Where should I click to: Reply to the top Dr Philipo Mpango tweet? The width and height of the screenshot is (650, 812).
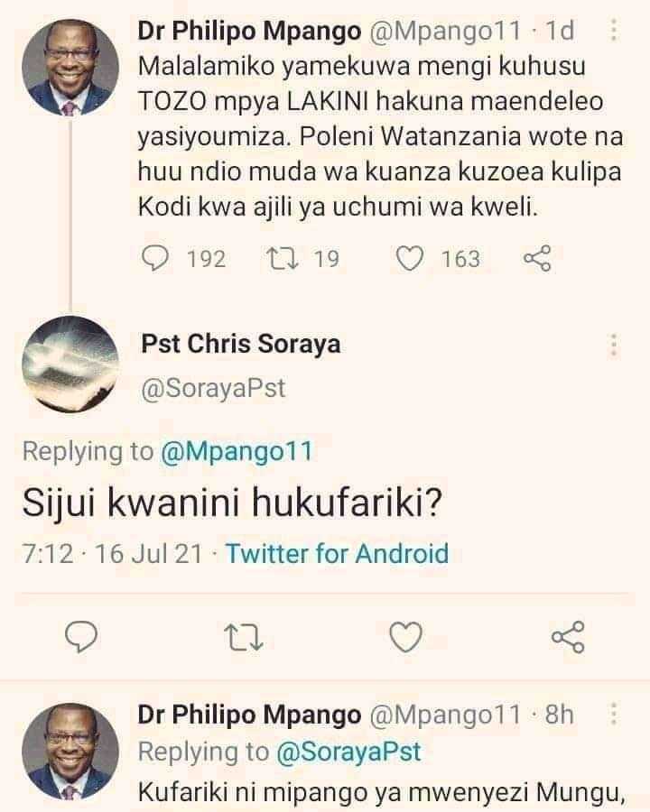[155, 258]
